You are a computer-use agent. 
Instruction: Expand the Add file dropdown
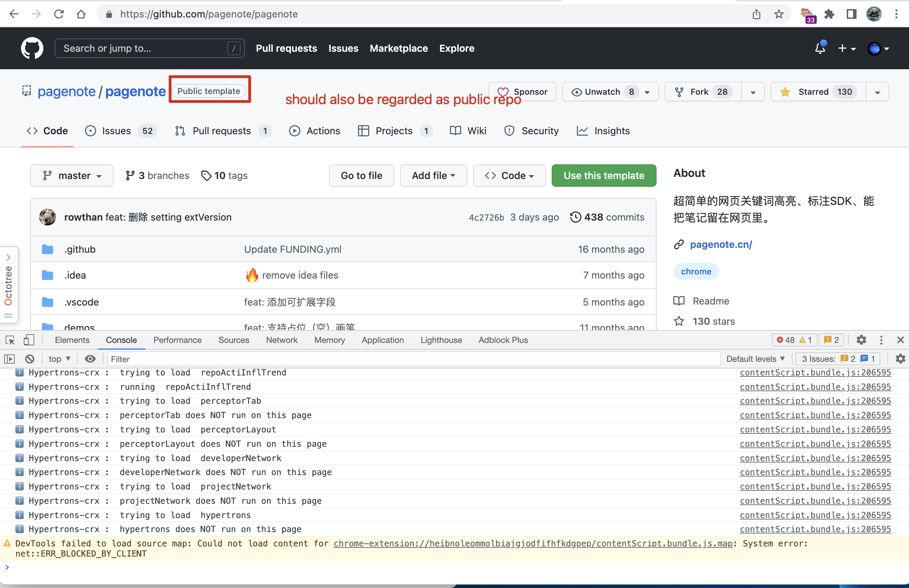point(433,175)
